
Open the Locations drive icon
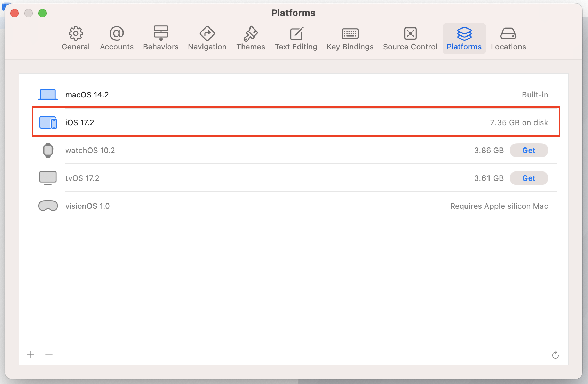click(x=508, y=34)
